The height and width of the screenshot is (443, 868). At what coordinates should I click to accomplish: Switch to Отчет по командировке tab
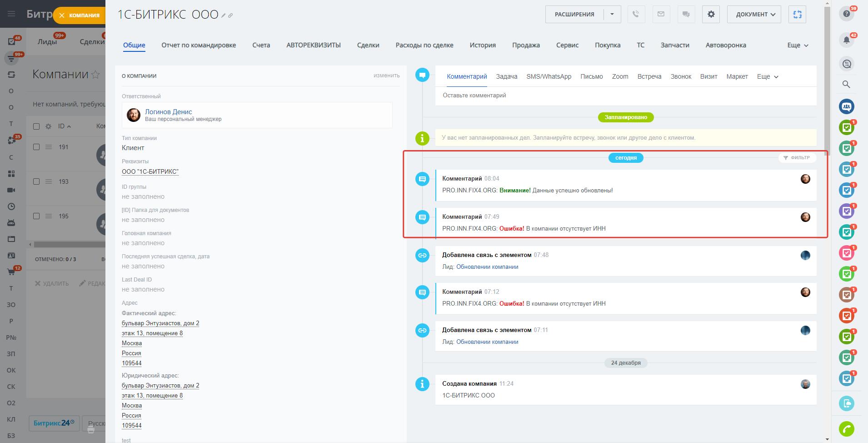(199, 45)
